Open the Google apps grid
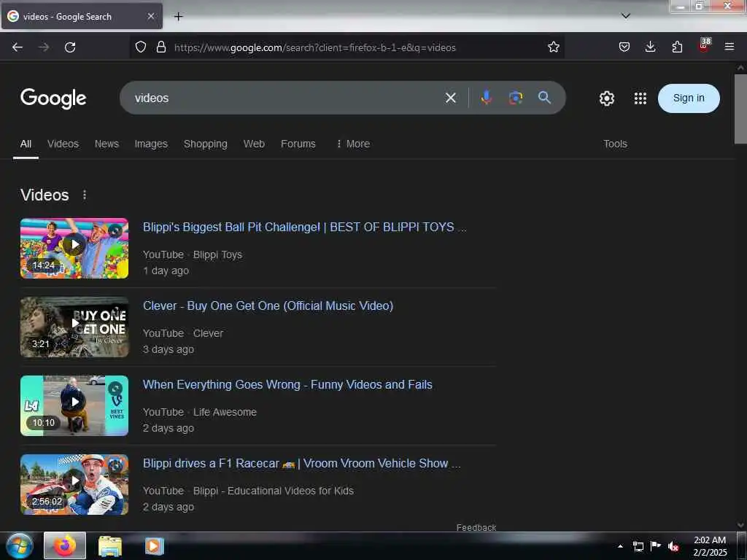The image size is (747, 560). click(x=640, y=98)
